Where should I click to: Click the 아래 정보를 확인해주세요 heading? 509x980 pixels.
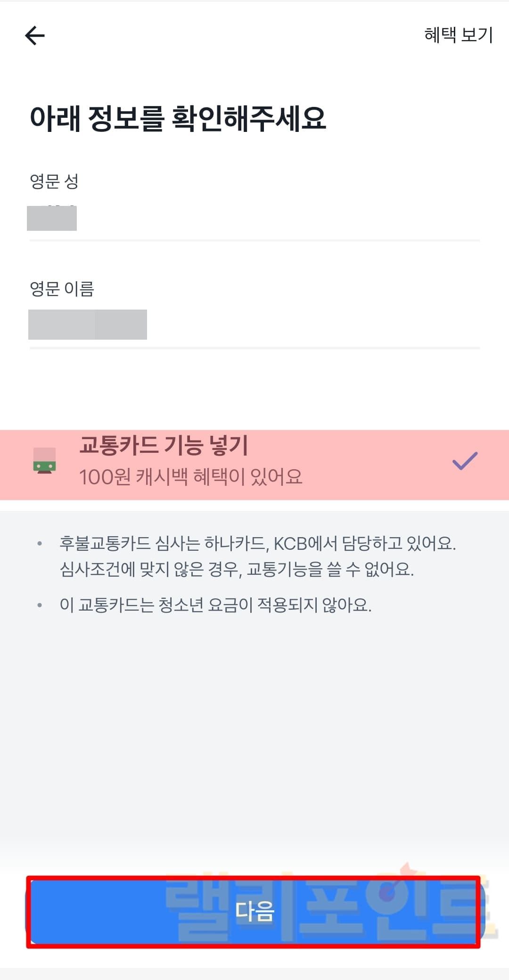point(178,118)
